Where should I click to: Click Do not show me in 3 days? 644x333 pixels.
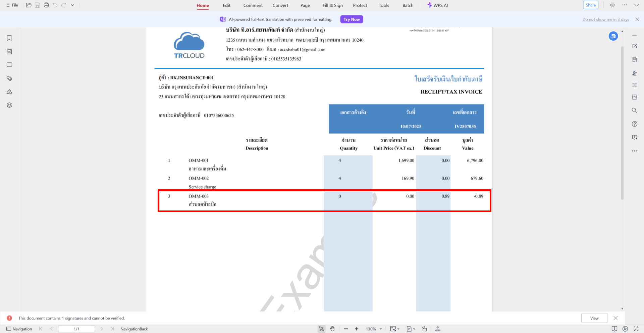(x=606, y=19)
